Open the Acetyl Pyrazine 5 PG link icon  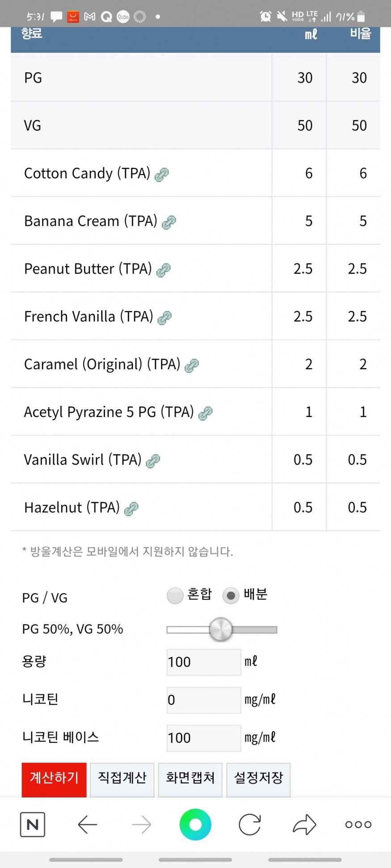tap(205, 413)
